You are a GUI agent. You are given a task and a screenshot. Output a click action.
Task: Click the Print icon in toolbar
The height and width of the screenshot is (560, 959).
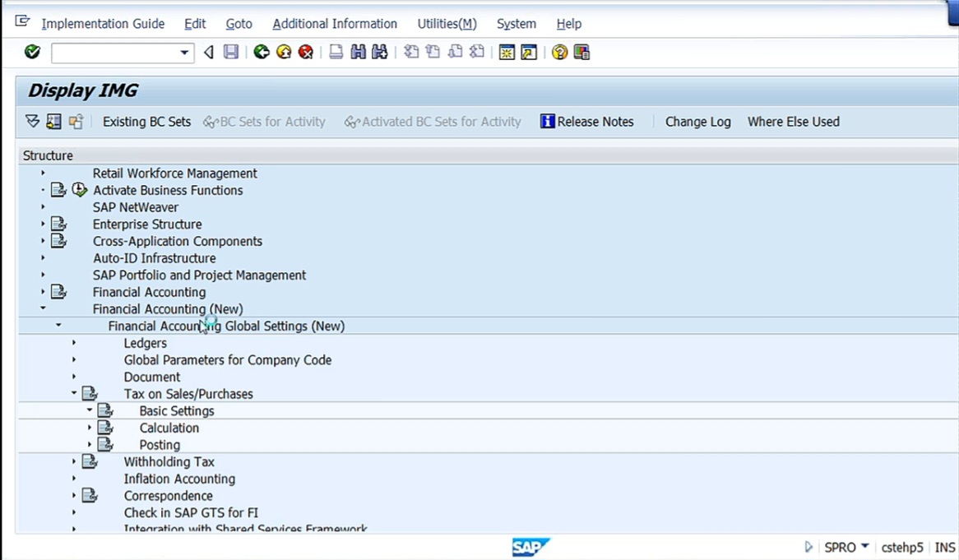(336, 52)
